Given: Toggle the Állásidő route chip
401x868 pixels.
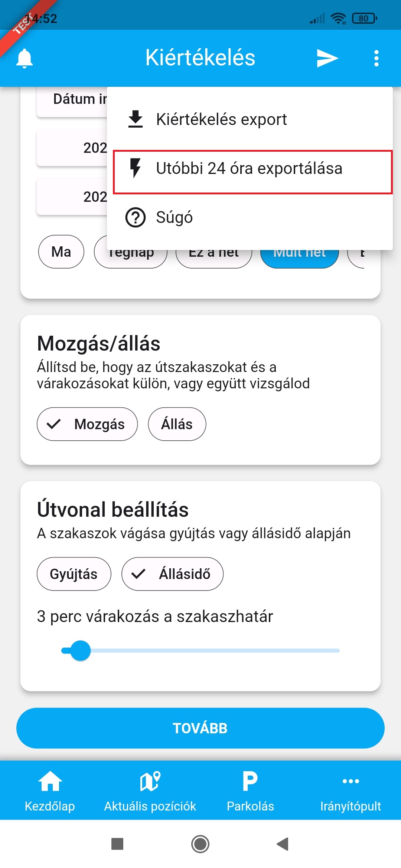Looking at the screenshot, I should click(172, 574).
